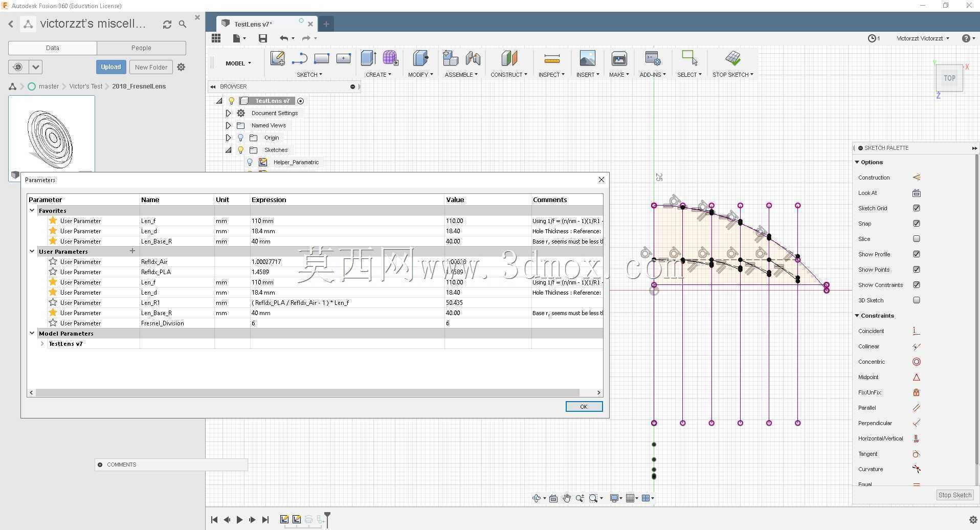Screen dimensions: 980x530
Task: Click the Upload button
Action: click(x=110, y=67)
